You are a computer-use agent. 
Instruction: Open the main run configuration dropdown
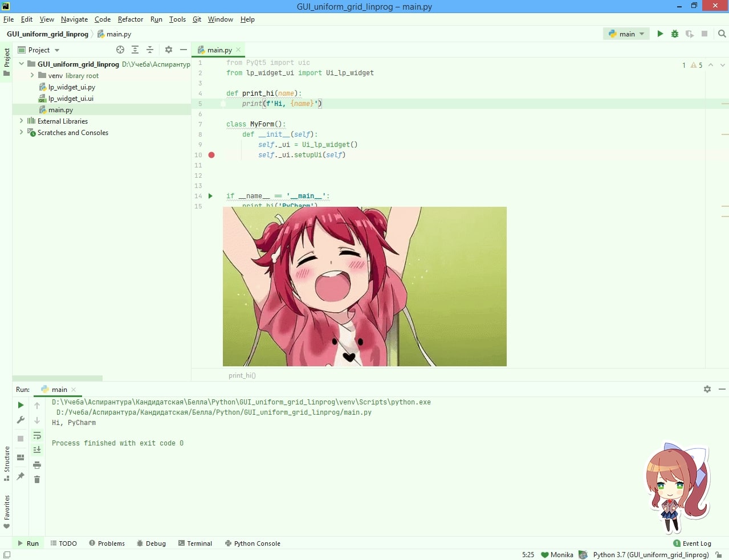[626, 34]
